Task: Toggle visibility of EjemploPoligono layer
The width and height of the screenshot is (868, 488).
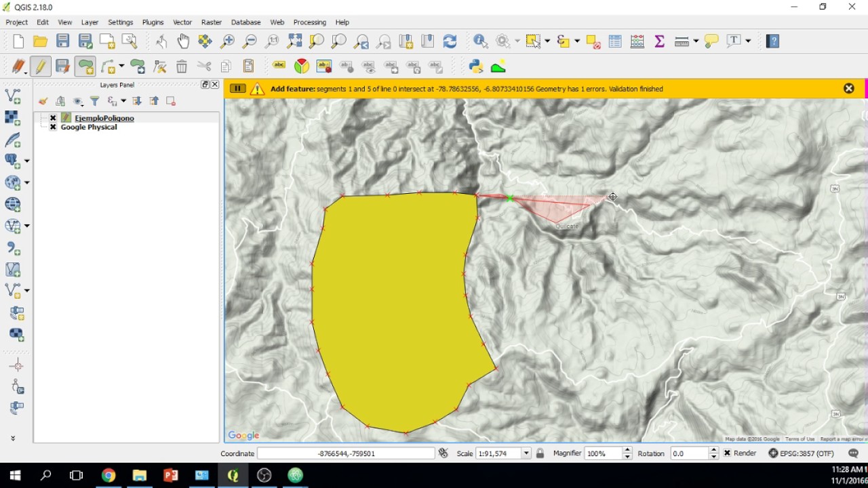Action: click(53, 118)
